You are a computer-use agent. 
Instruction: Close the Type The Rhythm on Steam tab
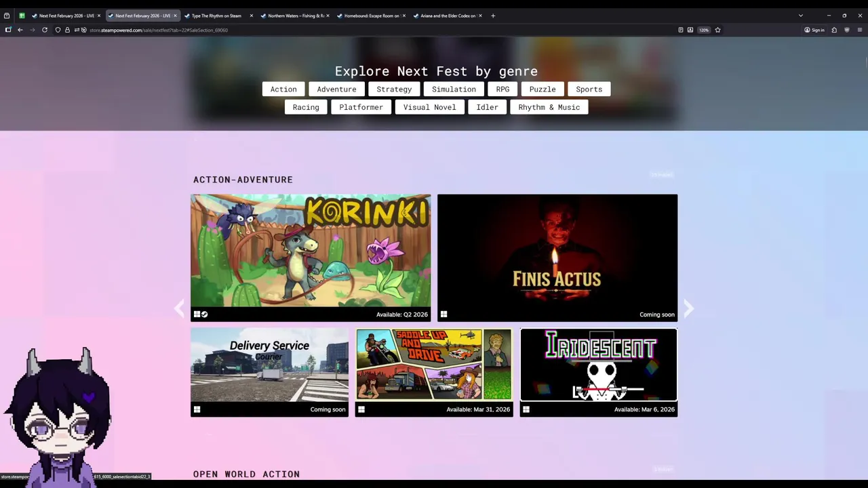click(252, 16)
